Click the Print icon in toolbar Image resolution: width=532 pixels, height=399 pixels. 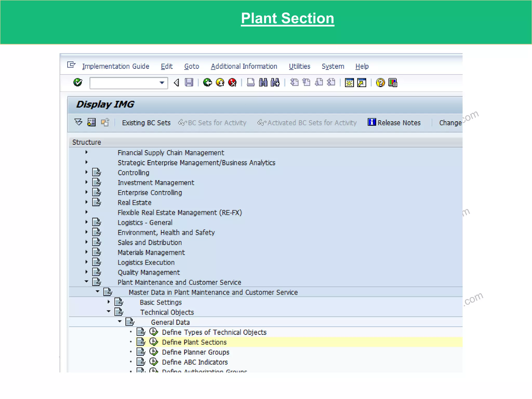pos(251,83)
